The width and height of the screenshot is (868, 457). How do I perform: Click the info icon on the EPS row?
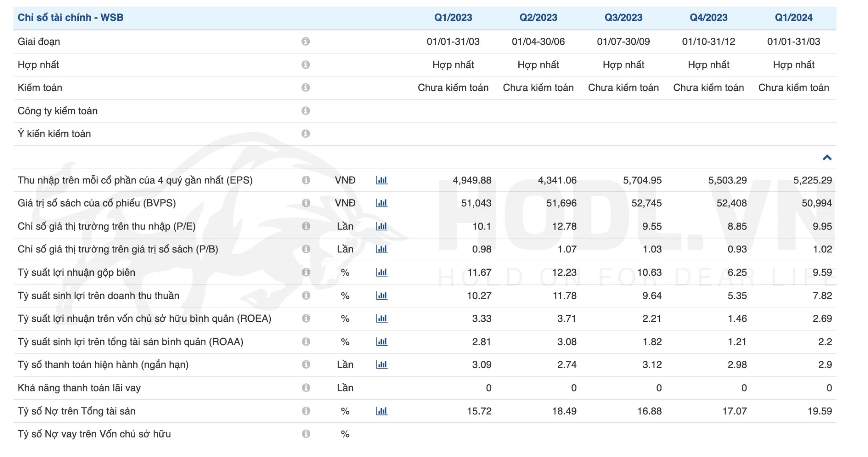point(306,180)
